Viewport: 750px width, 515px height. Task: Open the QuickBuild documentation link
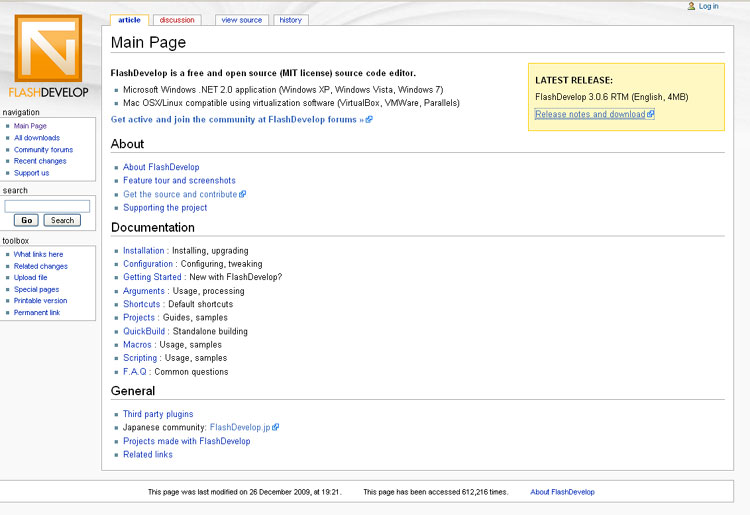coord(144,331)
